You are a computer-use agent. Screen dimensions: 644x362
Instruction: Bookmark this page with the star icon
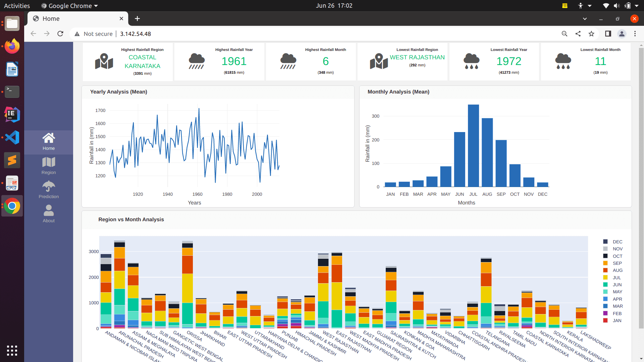pos(591,34)
